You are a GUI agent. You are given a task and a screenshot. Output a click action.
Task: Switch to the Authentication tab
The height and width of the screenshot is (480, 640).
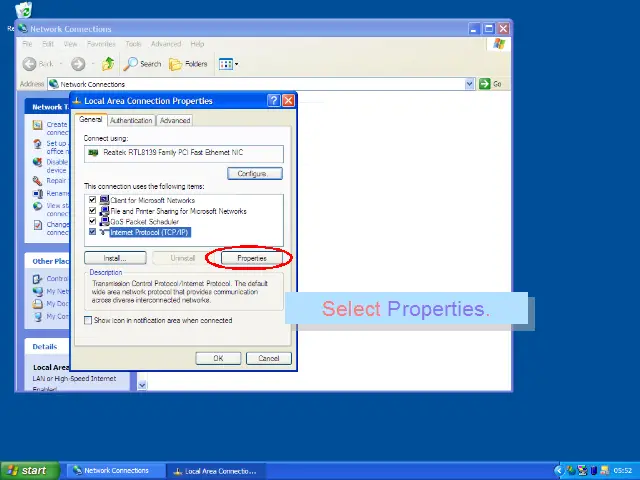pyautogui.click(x=131, y=120)
